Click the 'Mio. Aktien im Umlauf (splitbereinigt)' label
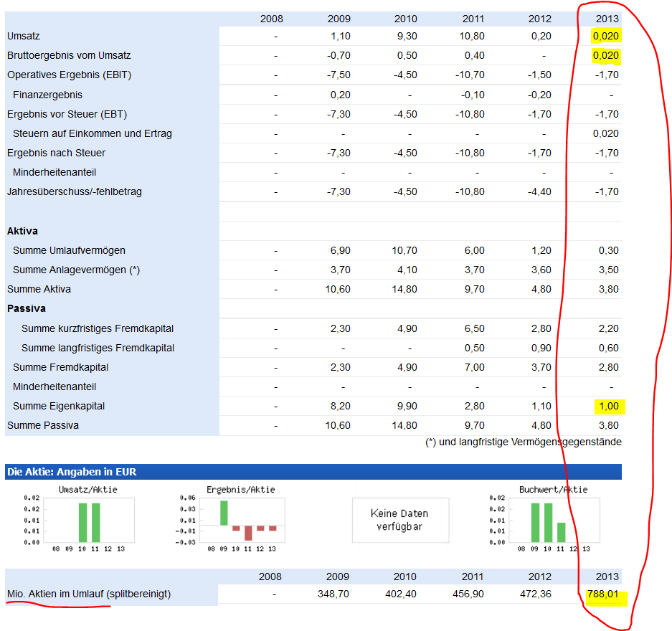The image size is (672, 631). (x=89, y=594)
